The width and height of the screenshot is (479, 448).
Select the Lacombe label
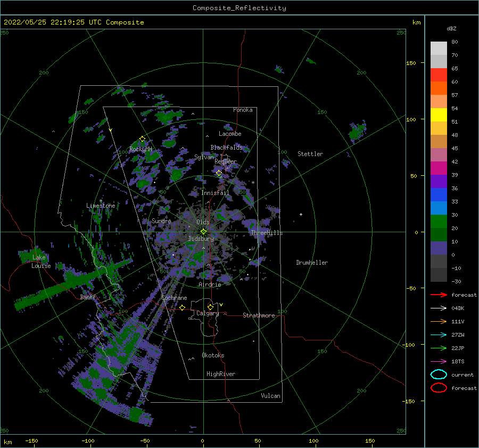(230, 134)
